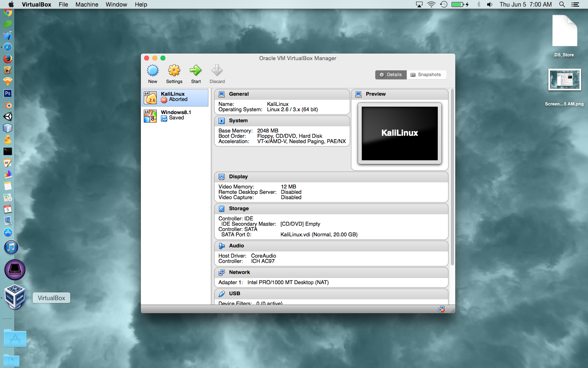
Task: Click the System section chip icon
Action: pyautogui.click(x=222, y=121)
